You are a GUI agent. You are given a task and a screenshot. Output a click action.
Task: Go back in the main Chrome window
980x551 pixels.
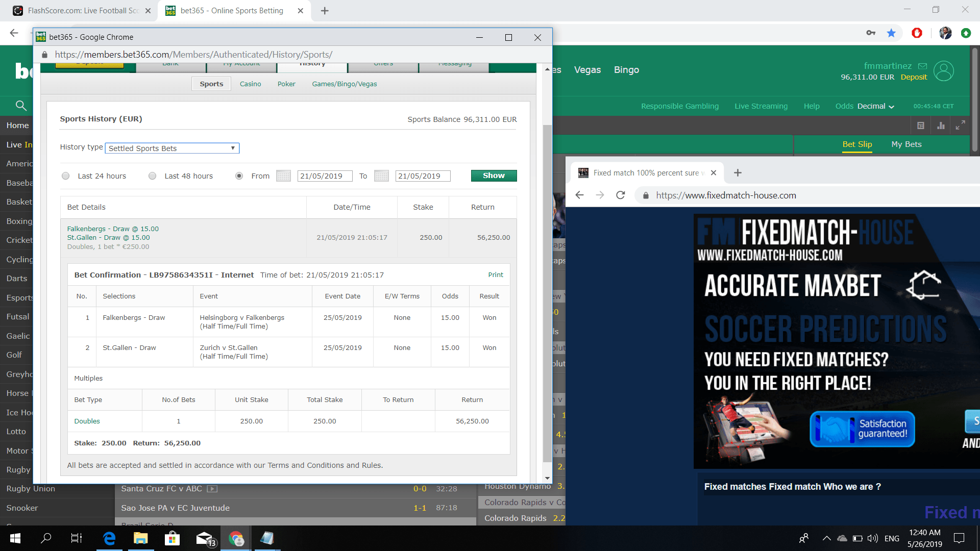pos(14,33)
